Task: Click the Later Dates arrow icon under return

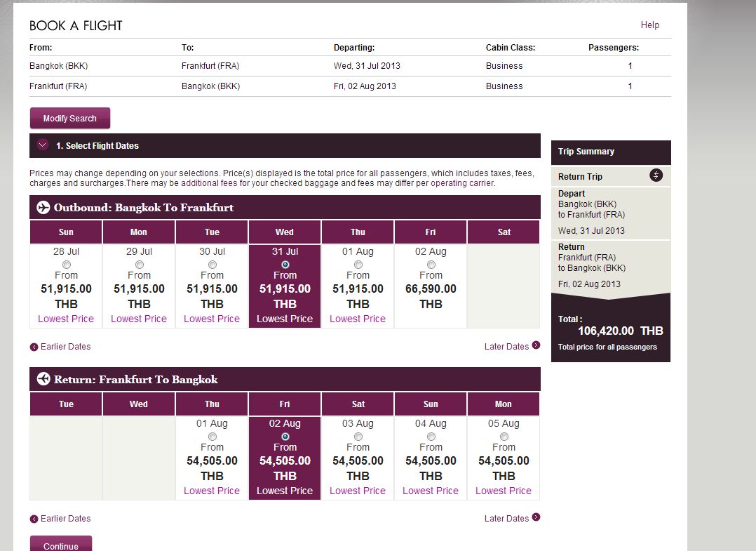Action: coord(536,517)
